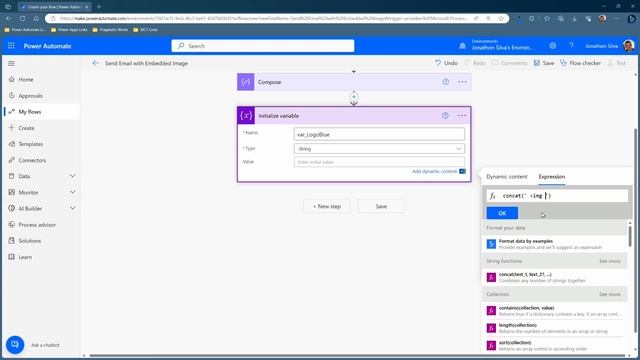
Task: Run the Flow checker
Action: coord(580,63)
